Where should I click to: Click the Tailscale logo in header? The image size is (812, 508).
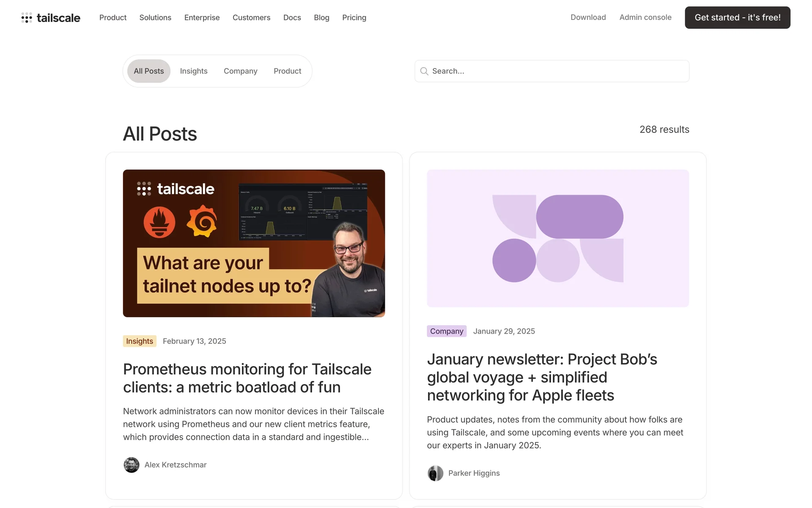point(51,18)
